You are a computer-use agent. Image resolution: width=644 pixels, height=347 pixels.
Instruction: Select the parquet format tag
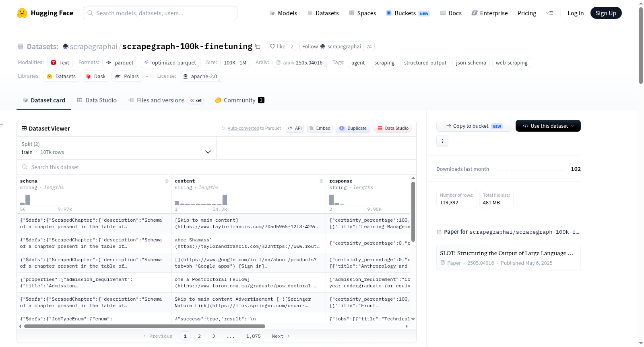[120, 62]
